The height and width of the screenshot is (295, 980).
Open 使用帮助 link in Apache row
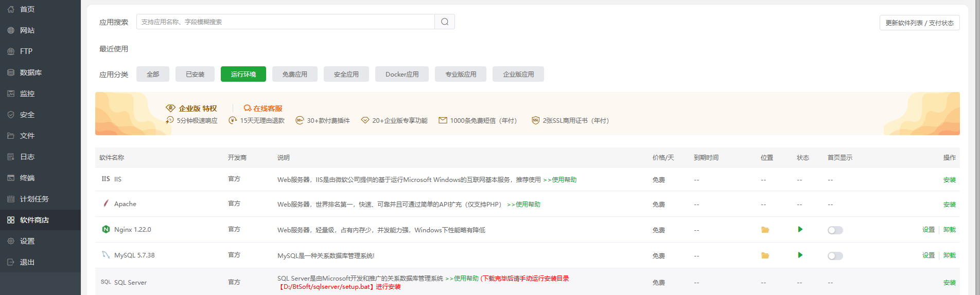pyautogui.click(x=524, y=205)
